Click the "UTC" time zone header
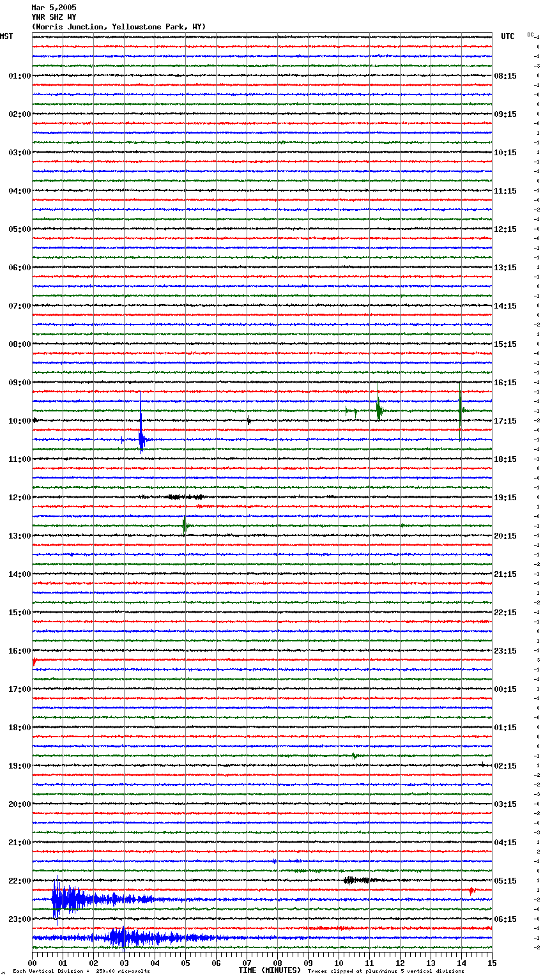The image size is (543, 980). 507,36
